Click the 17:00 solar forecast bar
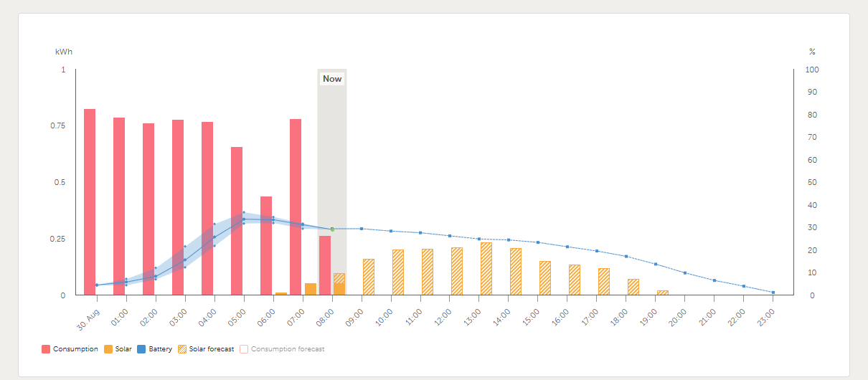The height and width of the screenshot is (380, 868). coord(604,281)
